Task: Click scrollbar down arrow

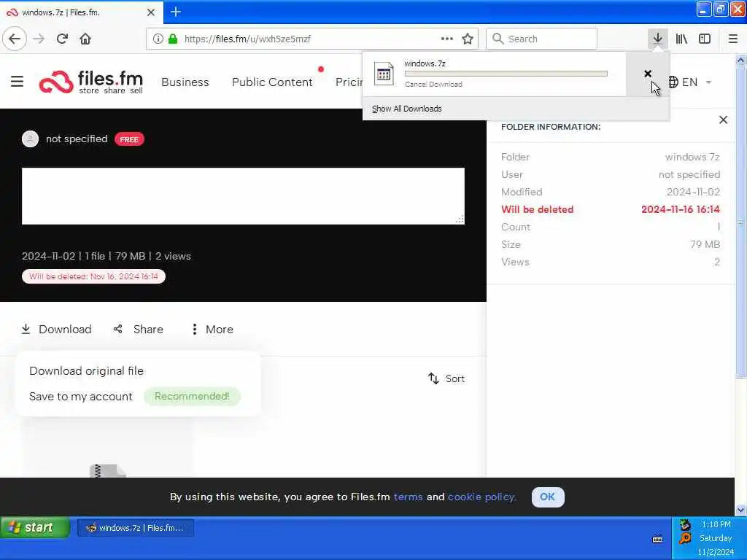Action: click(x=740, y=510)
